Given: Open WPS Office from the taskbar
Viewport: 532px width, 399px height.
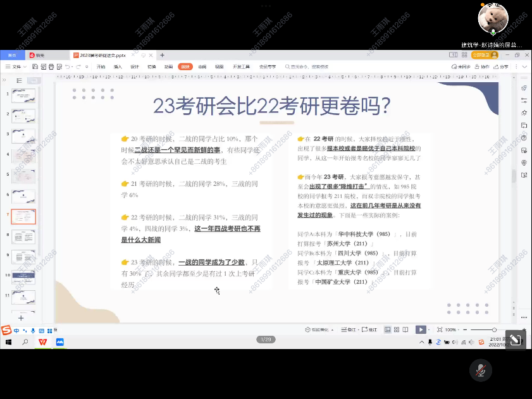Looking at the screenshot, I should (x=42, y=342).
